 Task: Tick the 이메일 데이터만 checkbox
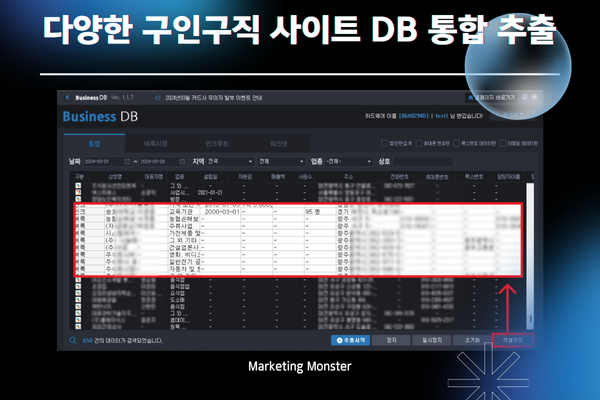click(x=503, y=143)
